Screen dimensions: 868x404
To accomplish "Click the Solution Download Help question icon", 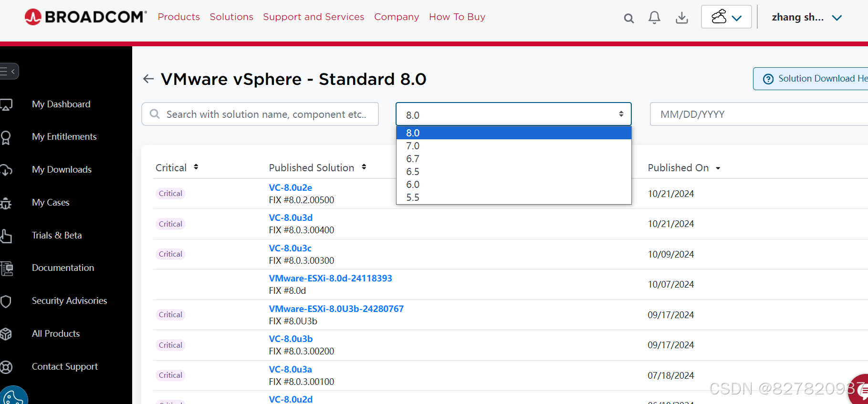I will click(x=768, y=79).
